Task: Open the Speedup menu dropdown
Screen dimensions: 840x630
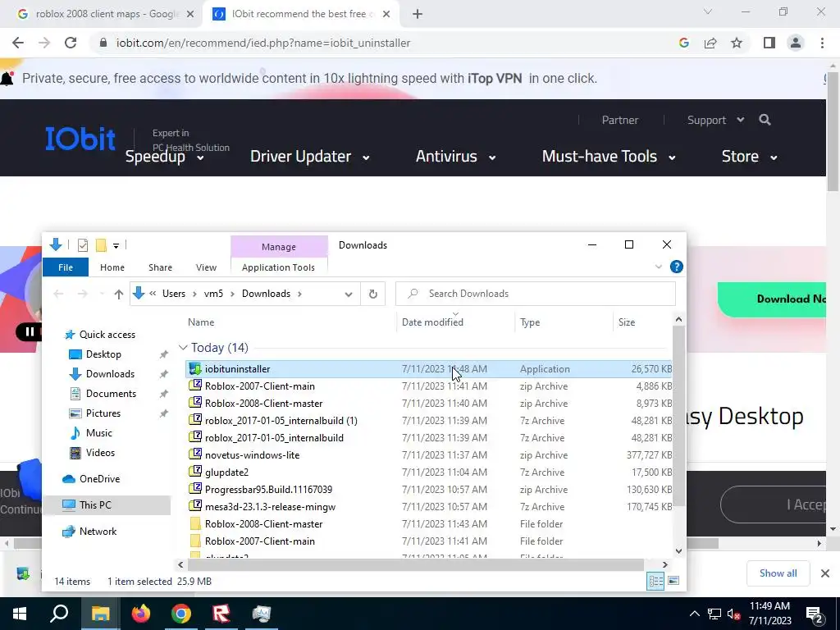Action: [x=165, y=157]
